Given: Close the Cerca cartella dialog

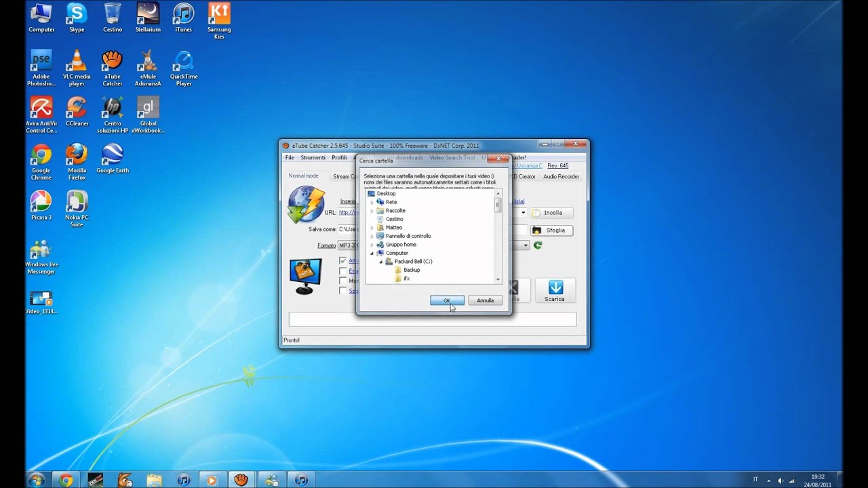Looking at the screenshot, I should (x=498, y=159).
